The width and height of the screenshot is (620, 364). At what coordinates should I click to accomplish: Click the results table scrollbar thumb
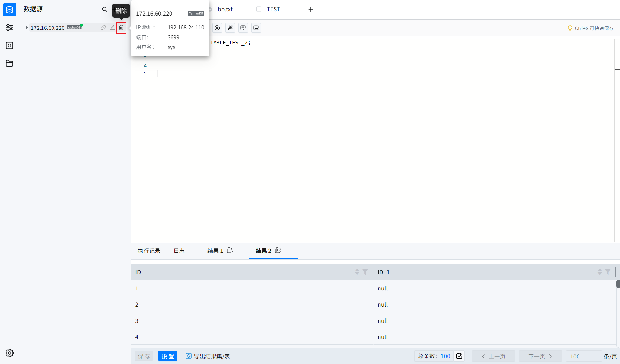click(x=618, y=284)
